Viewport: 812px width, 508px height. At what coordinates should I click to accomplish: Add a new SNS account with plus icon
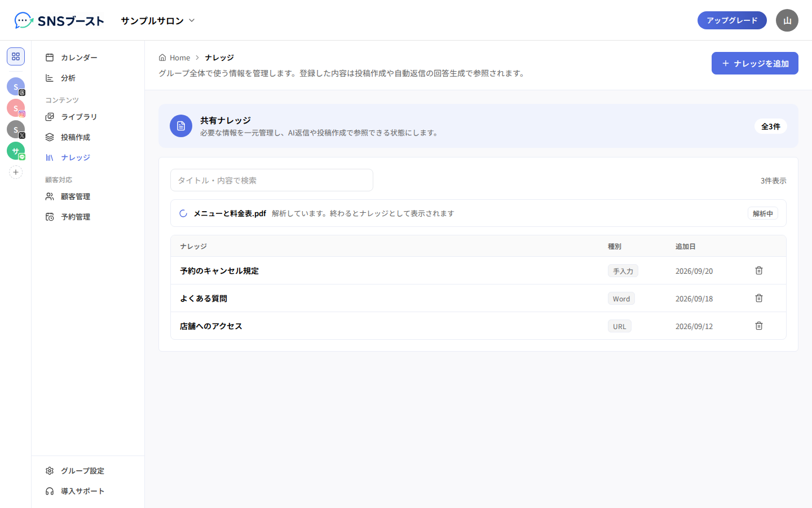(16, 172)
